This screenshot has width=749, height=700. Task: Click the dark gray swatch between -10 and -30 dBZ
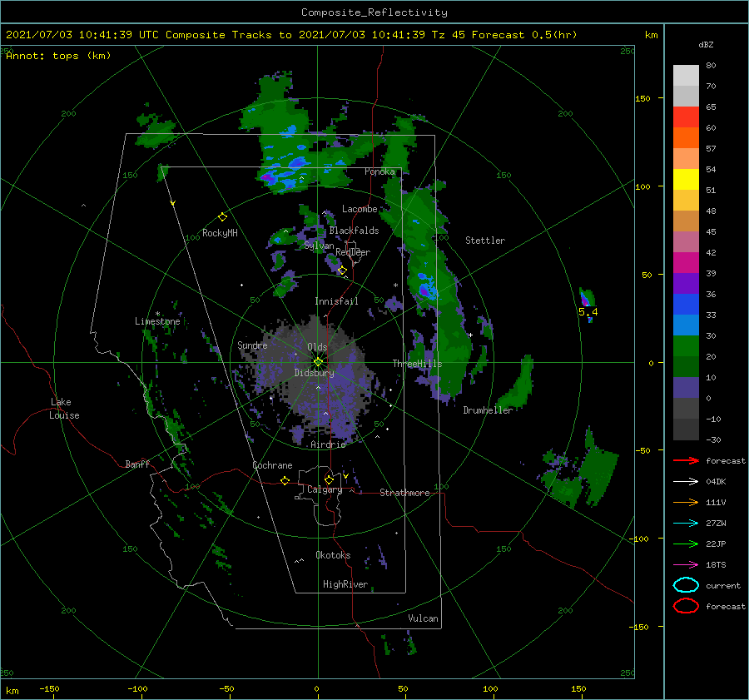coord(686,429)
